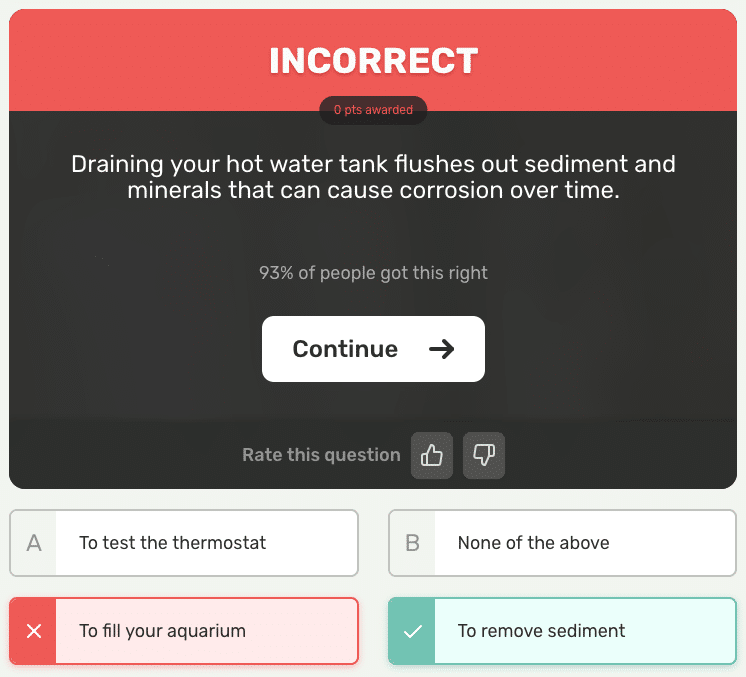Click the "Rate this question" label
This screenshot has height=677, width=746.
pos(321,455)
